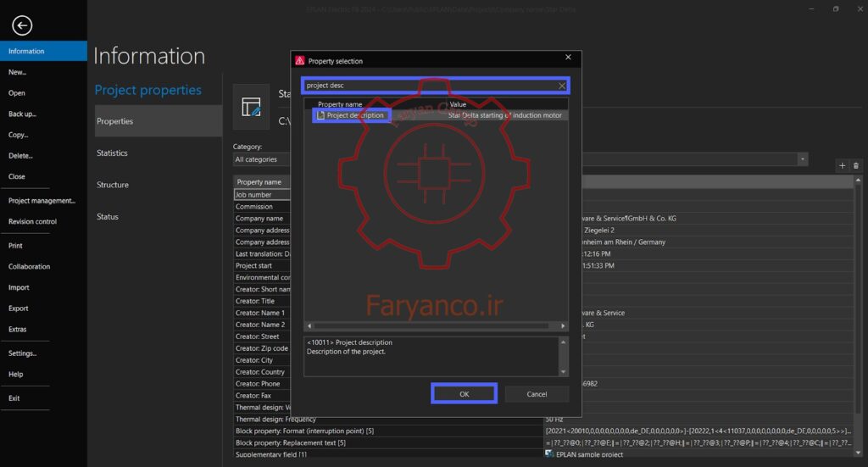Open Settings... in the sidebar
Image resolution: width=868 pixels, height=467 pixels.
(22, 353)
